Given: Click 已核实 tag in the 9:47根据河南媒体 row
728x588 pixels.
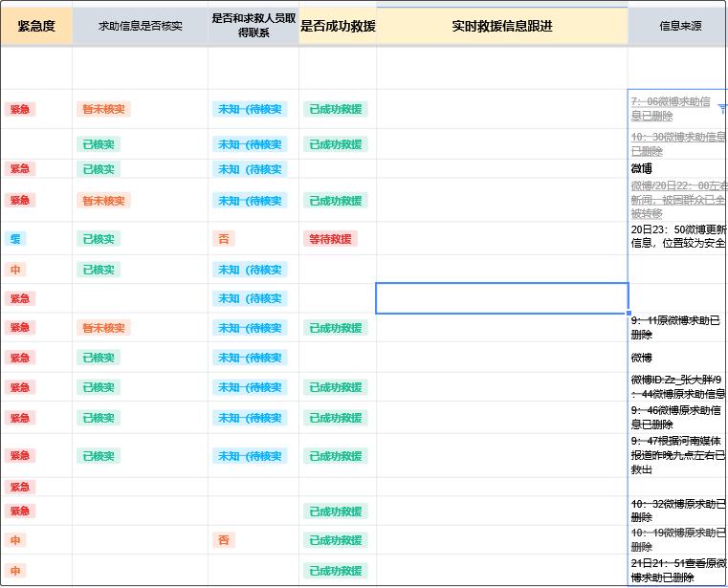Looking at the screenshot, I should coord(99,456).
